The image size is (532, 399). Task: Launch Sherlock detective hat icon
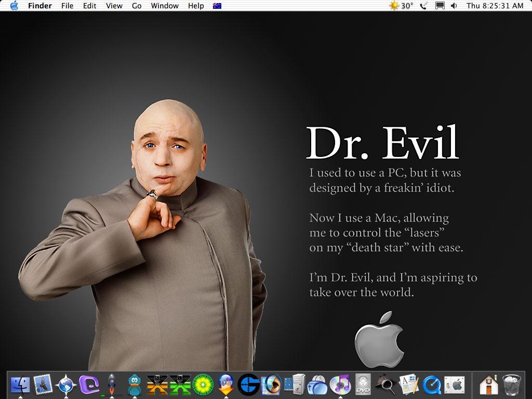coord(386,385)
